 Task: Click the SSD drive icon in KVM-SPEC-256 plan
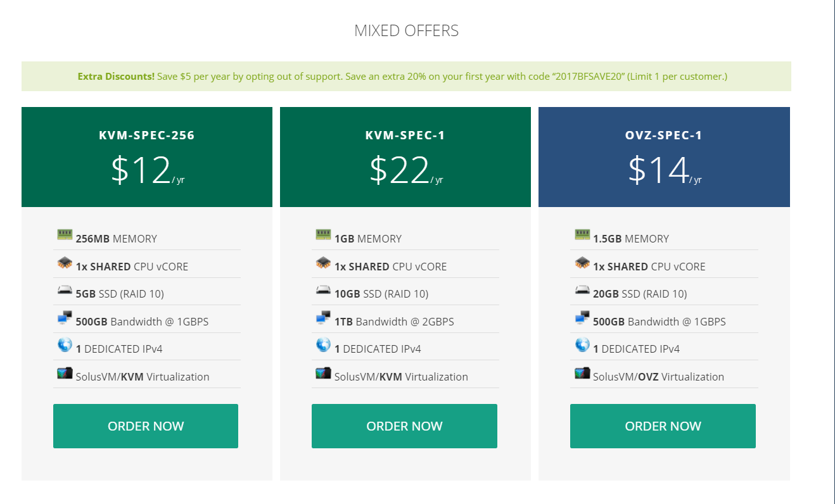[65, 291]
